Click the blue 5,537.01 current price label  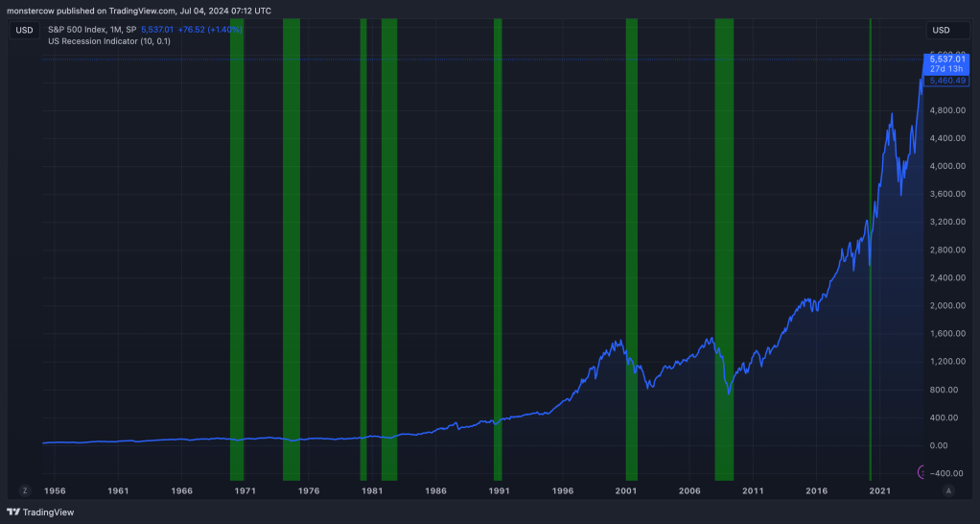click(946, 60)
